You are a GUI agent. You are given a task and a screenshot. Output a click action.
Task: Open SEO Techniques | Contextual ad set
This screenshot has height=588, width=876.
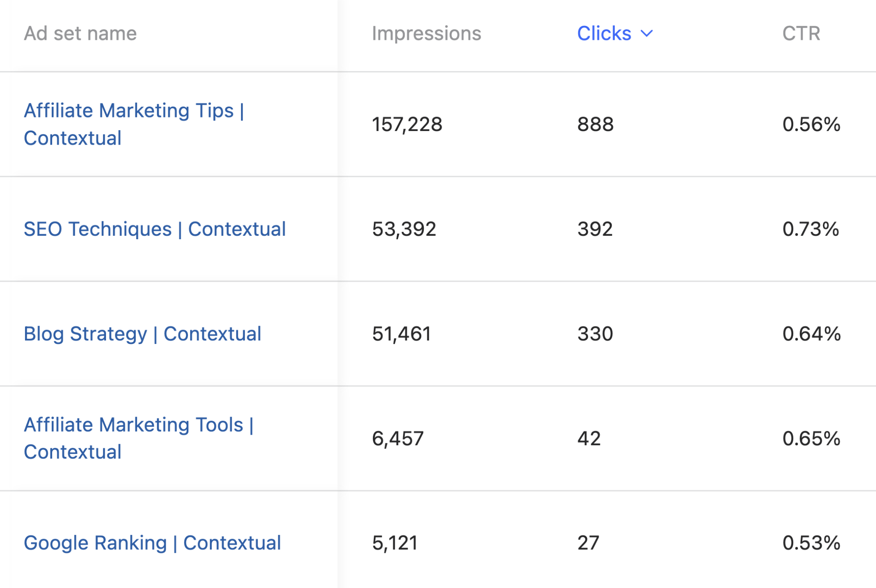pos(155,229)
